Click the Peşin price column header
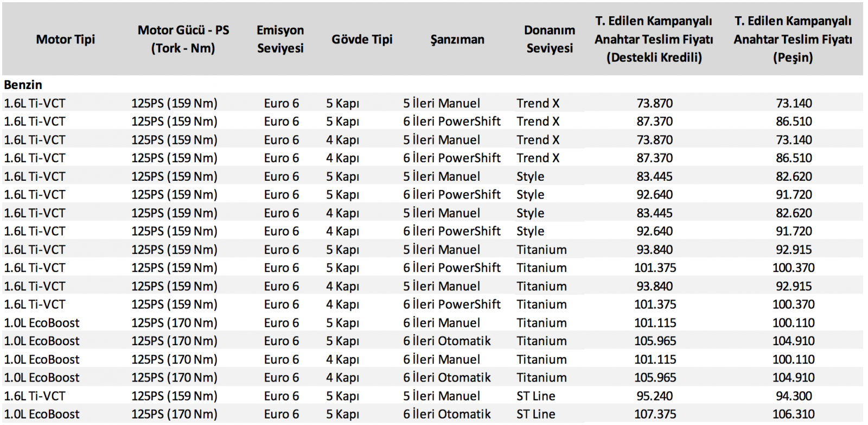The image size is (868, 425). click(793, 39)
